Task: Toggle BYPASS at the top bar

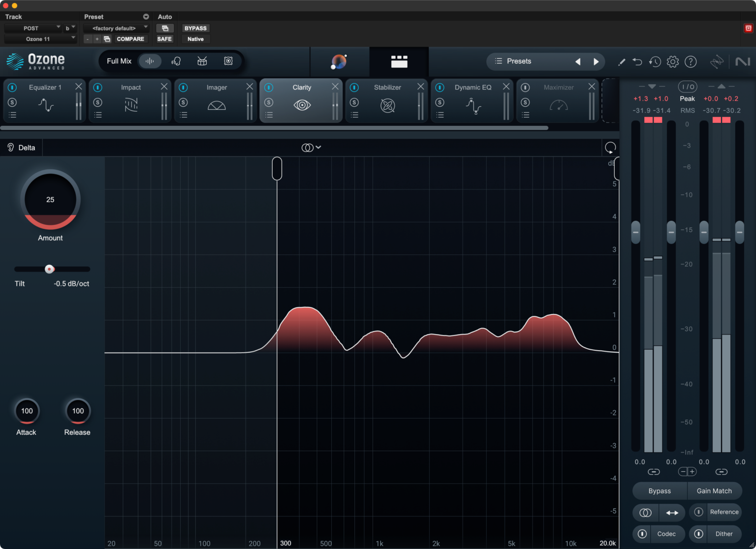Action: 195,28
